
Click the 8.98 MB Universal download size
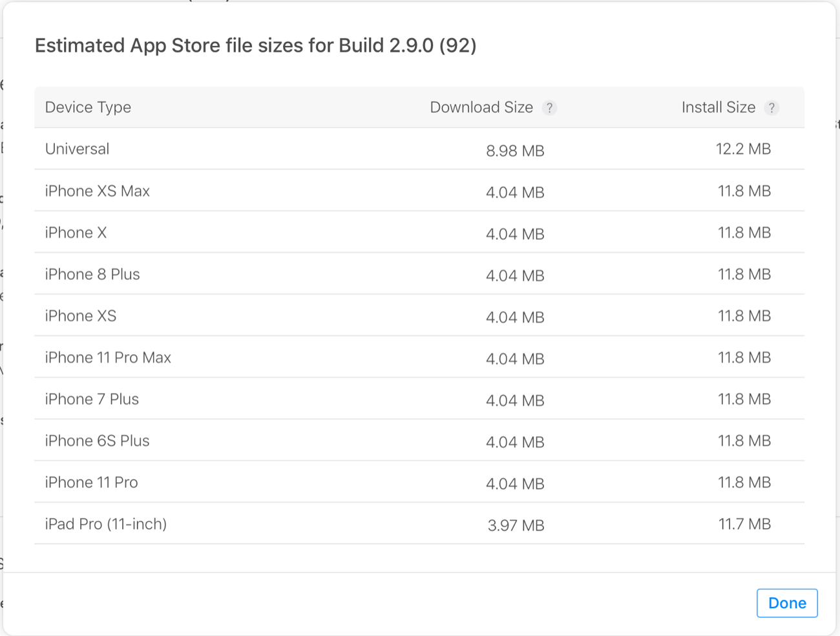515,151
